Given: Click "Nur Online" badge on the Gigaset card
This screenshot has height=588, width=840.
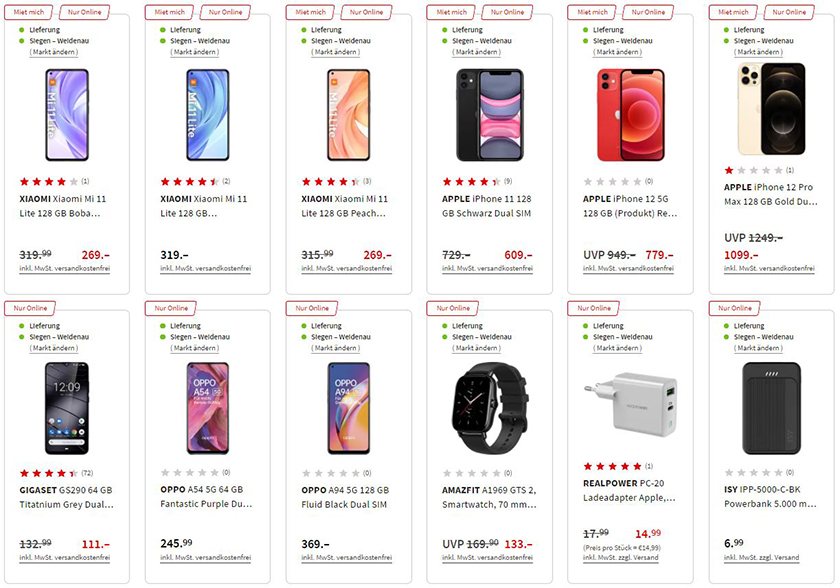Looking at the screenshot, I should pos(31,308).
